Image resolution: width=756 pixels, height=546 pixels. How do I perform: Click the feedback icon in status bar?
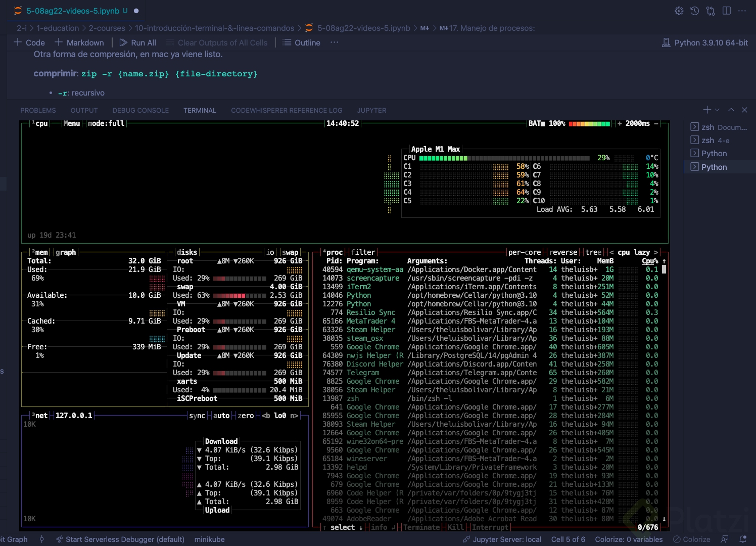pyautogui.click(x=725, y=539)
